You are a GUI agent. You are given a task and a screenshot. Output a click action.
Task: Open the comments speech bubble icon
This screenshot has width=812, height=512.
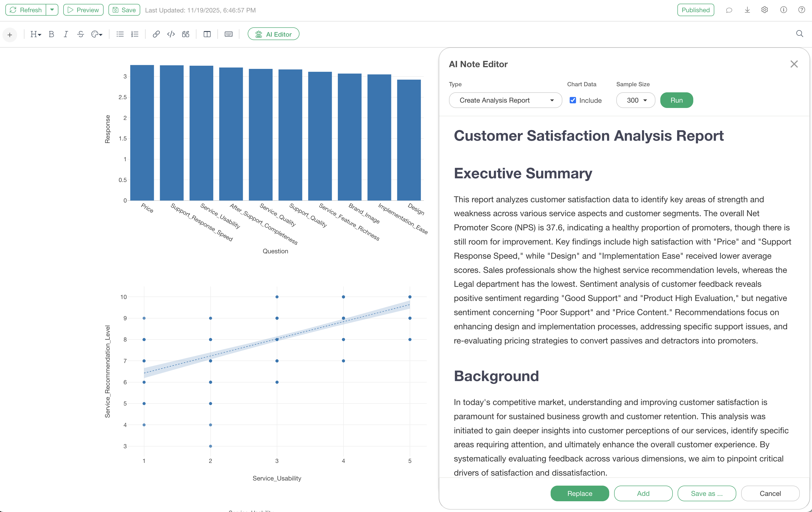(x=729, y=10)
